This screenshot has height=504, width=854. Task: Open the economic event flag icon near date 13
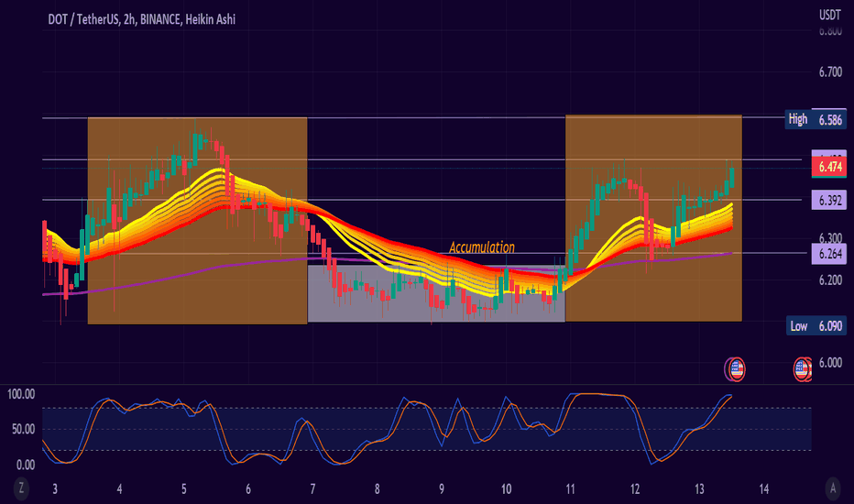click(735, 369)
